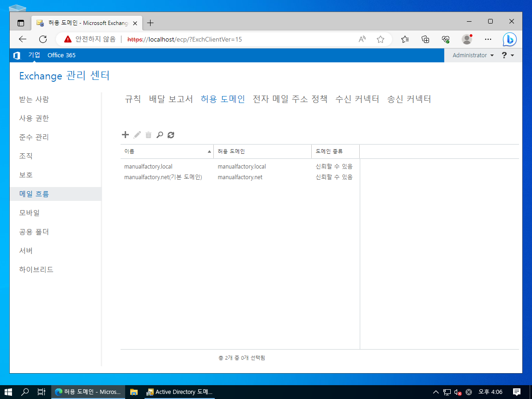Switch to the 규칙 tab

[133, 99]
